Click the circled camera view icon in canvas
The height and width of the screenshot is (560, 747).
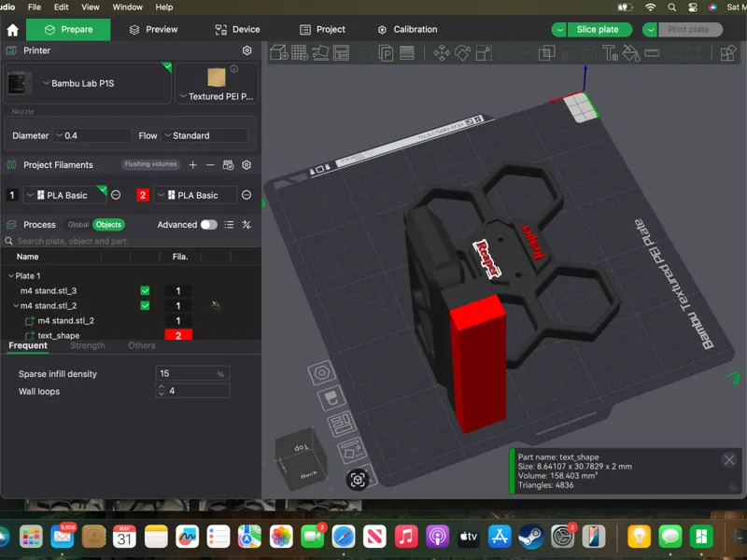pos(358,480)
